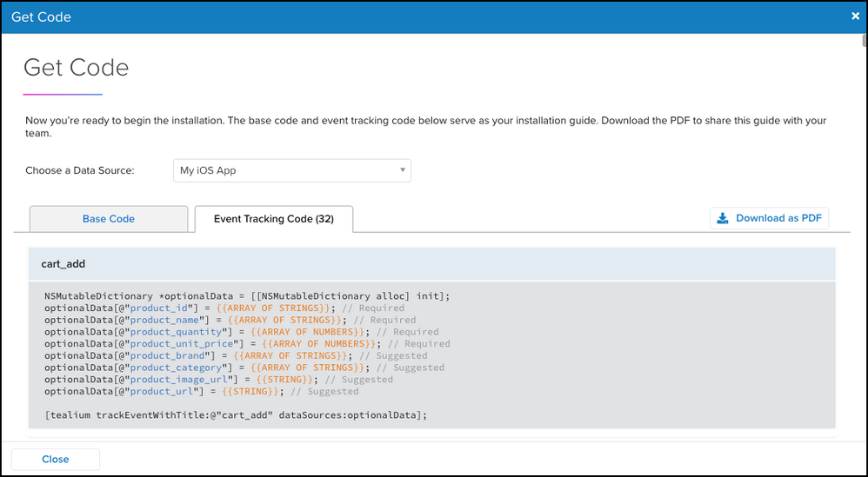Open the Choose a Data Source dropdown
Screen dimensions: 868x477
pyautogui.click(x=291, y=171)
